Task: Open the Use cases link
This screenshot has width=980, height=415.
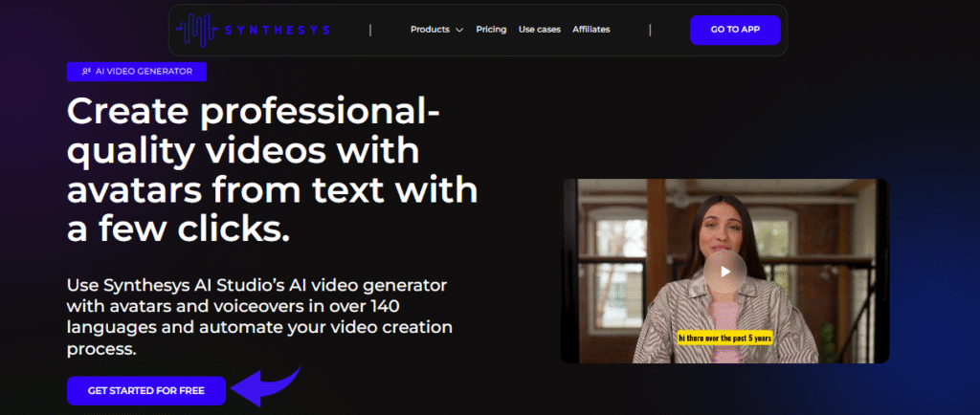Action: click(539, 30)
